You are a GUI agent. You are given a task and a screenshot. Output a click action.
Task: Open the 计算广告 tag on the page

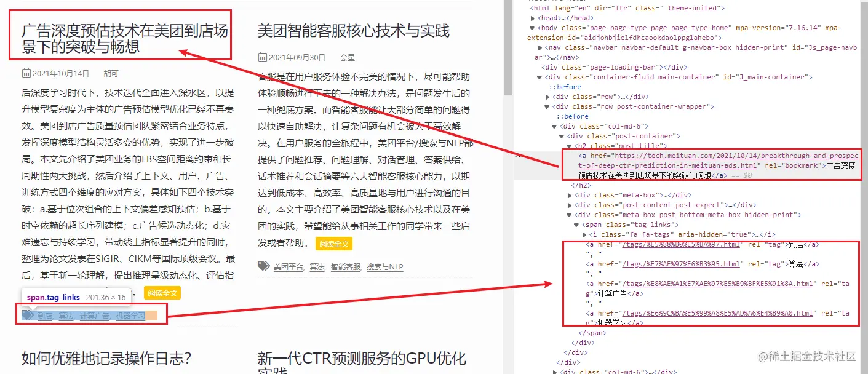click(95, 316)
